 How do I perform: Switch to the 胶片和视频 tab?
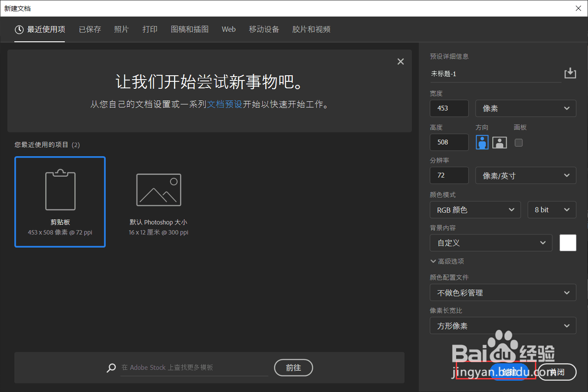pyautogui.click(x=311, y=29)
